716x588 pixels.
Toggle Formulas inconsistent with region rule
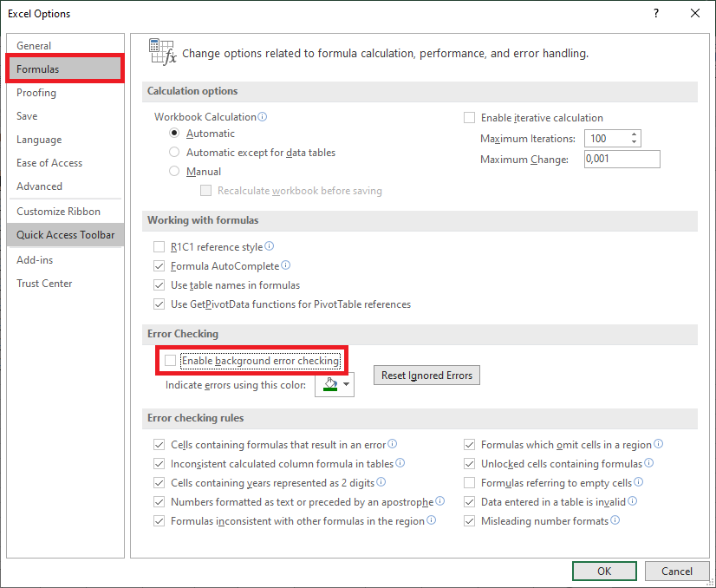(x=159, y=521)
